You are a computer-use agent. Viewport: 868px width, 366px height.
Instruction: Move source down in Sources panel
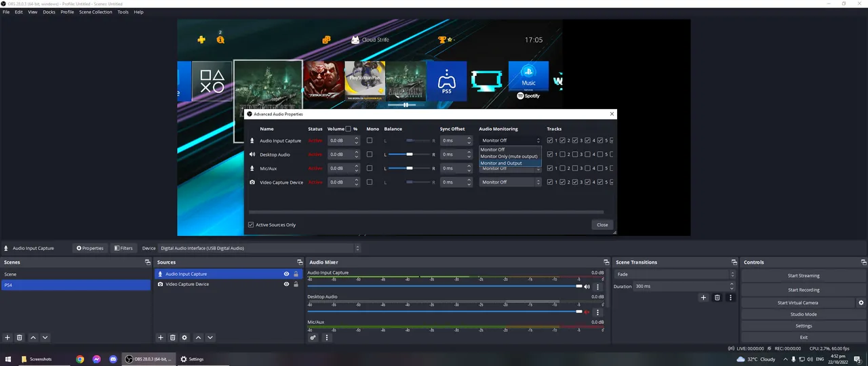click(210, 338)
